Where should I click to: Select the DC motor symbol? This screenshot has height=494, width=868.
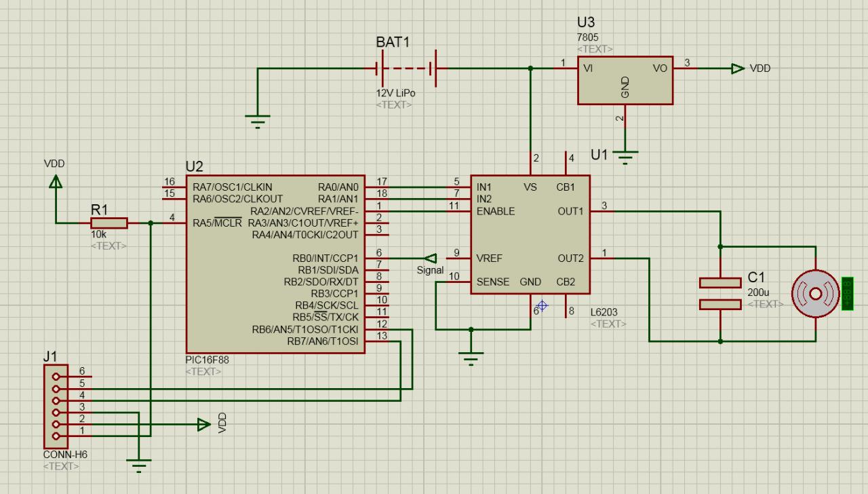tap(815, 293)
